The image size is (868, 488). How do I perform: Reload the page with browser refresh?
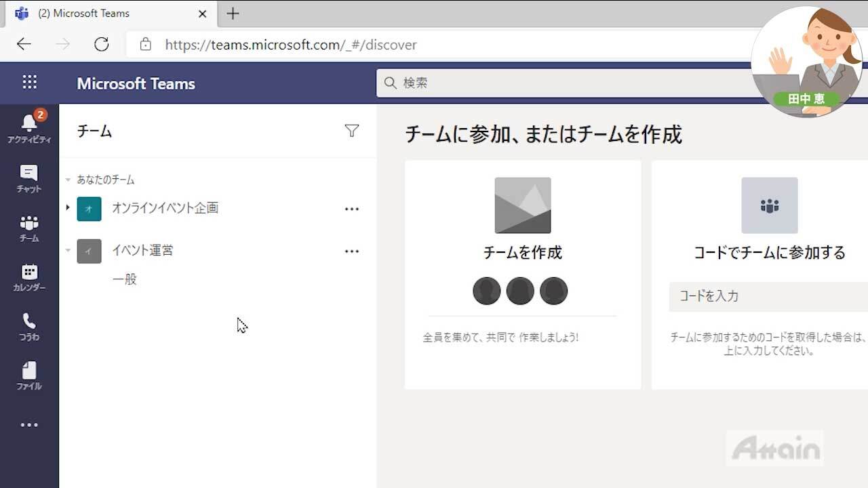point(102,45)
